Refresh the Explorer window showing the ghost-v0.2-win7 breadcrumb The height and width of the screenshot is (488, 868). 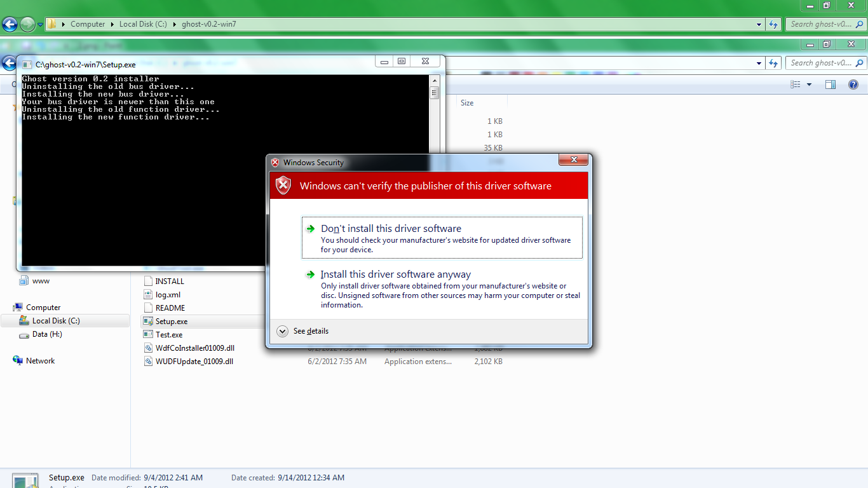[773, 24]
